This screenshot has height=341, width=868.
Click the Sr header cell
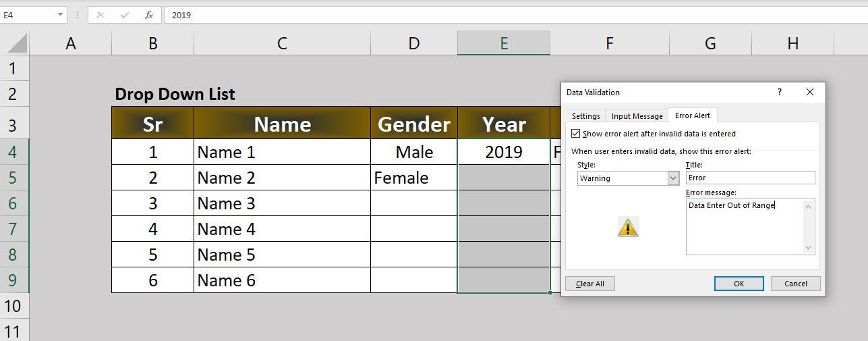point(153,123)
